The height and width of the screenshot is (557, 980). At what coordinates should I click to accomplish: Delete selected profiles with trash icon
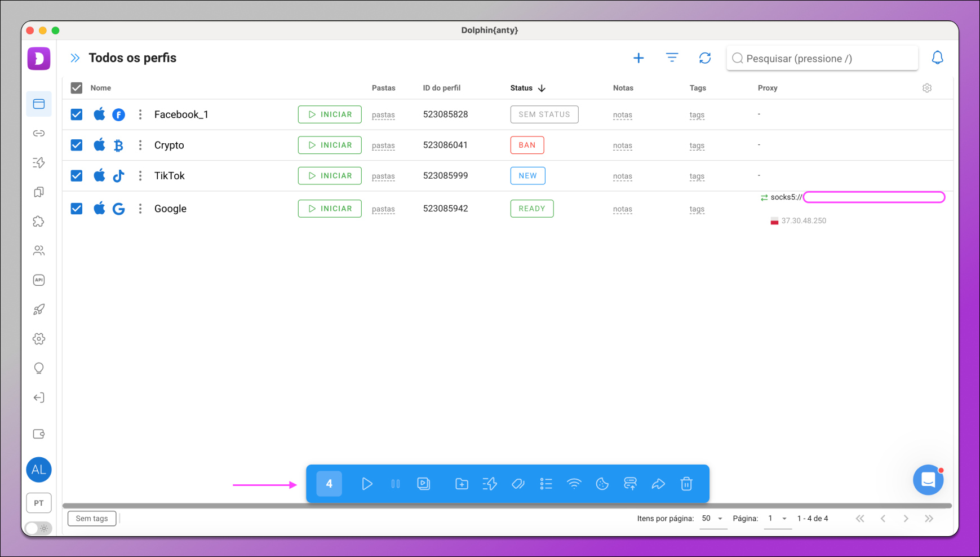(x=686, y=484)
